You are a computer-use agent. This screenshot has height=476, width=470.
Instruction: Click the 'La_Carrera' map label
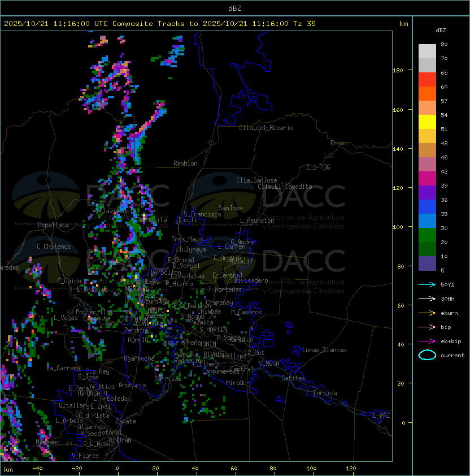click(x=64, y=368)
